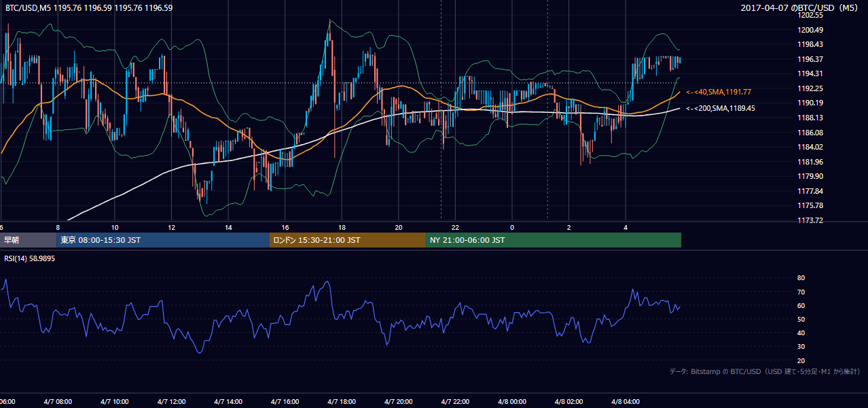Click price level 1181.96 on axis

coord(810,162)
